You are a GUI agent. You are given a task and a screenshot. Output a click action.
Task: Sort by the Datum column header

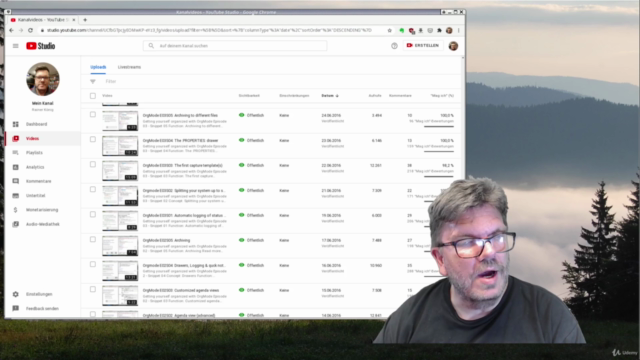330,96
